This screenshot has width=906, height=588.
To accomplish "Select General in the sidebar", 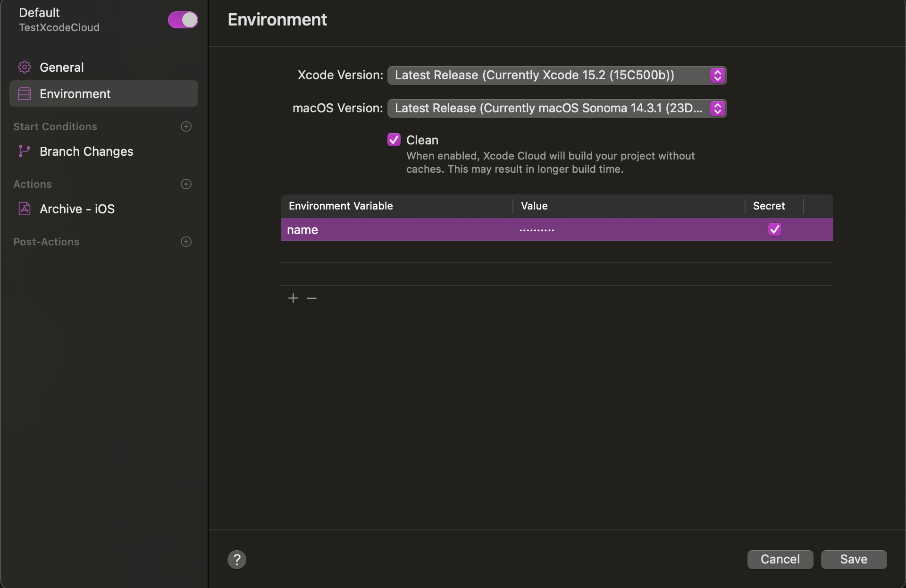I will pyautogui.click(x=62, y=67).
